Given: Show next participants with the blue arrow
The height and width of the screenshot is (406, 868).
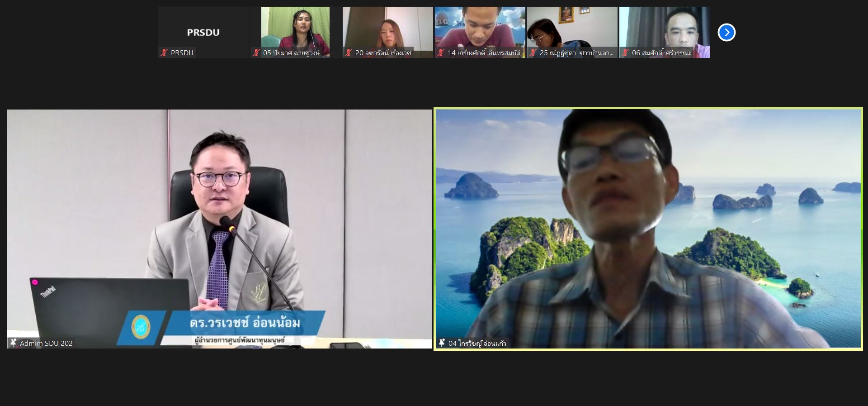Looking at the screenshot, I should click(x=726, y=33).
